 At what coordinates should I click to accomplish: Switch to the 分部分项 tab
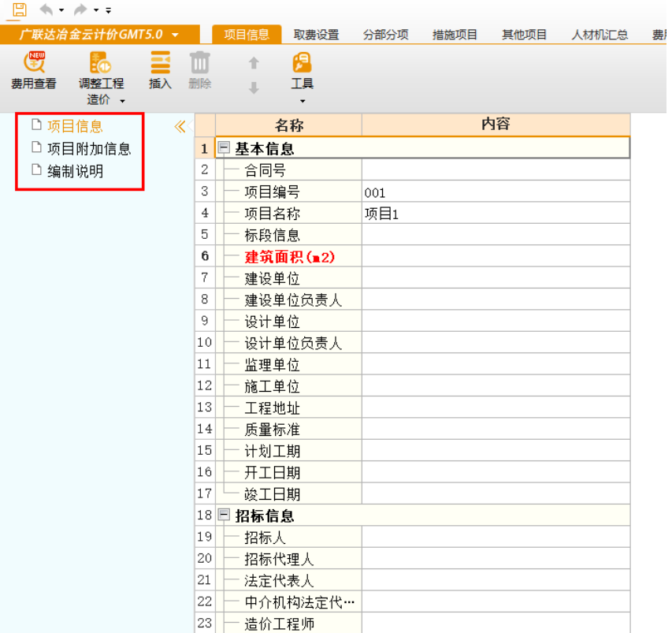pyautogui.click(x=385, y=35)
